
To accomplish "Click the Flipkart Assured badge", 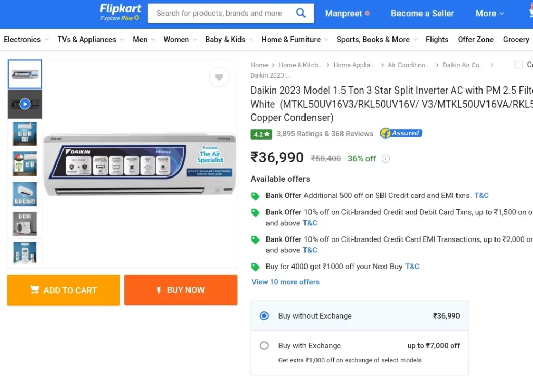I will (401, 133).
